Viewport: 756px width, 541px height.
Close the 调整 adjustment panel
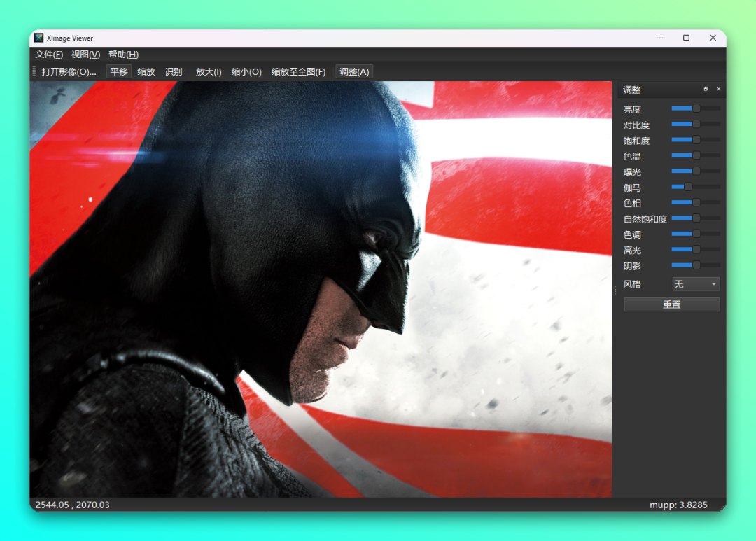pyautogui.click(x=718, y=89)
